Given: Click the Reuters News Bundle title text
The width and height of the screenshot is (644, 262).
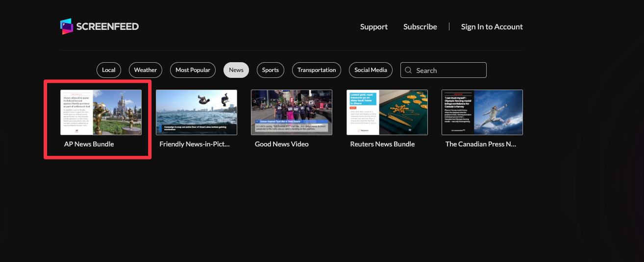Looking at the screenshot, I should pos(382,144).
